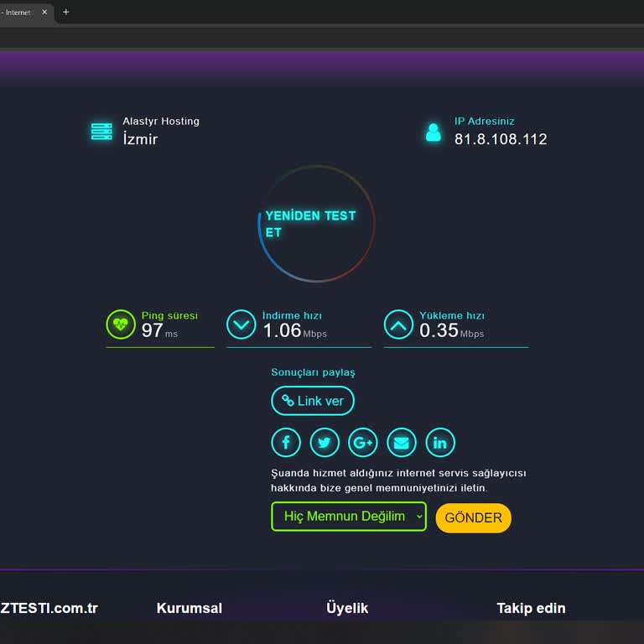Viewport: 644px width, 644px height.
Task: Click the Ping süresi label
Action: click(169, 315)
